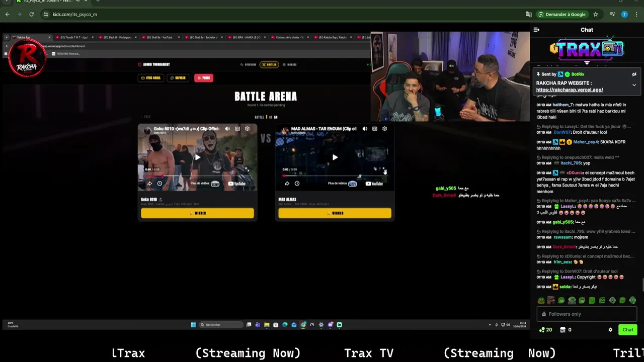Image resolution: width=644 pixels, height=362 pixels.
Task: Pick the first emote in emote row
Action: [x=541, y=301]
